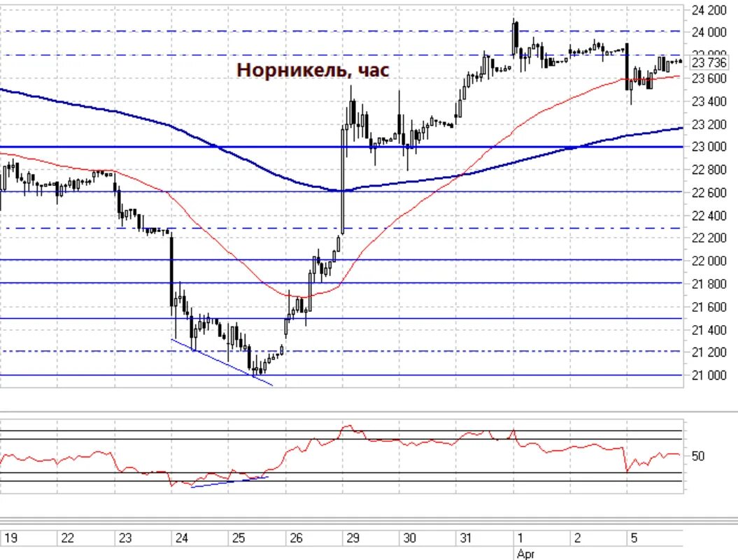
Task: Select the divergence trendline under price lows
Action: click(x=222, y=362)
